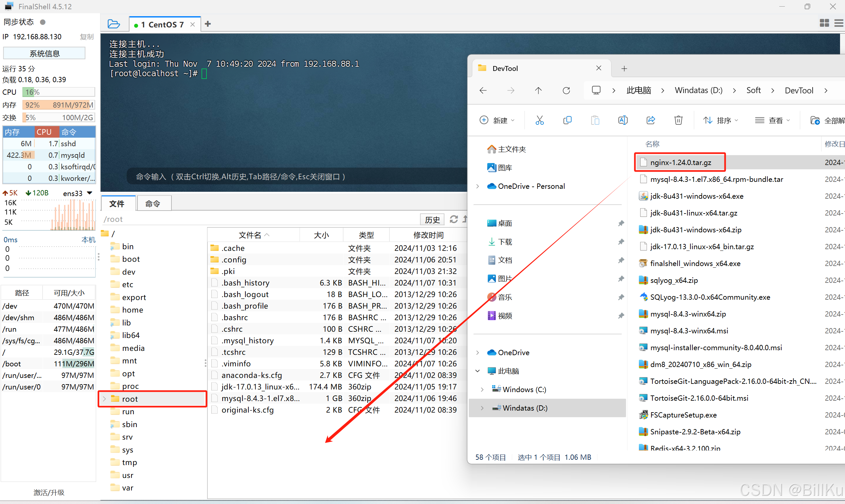Refresh the DevTool folder in Explorer

pyautogui.click(x=566, y=90)
